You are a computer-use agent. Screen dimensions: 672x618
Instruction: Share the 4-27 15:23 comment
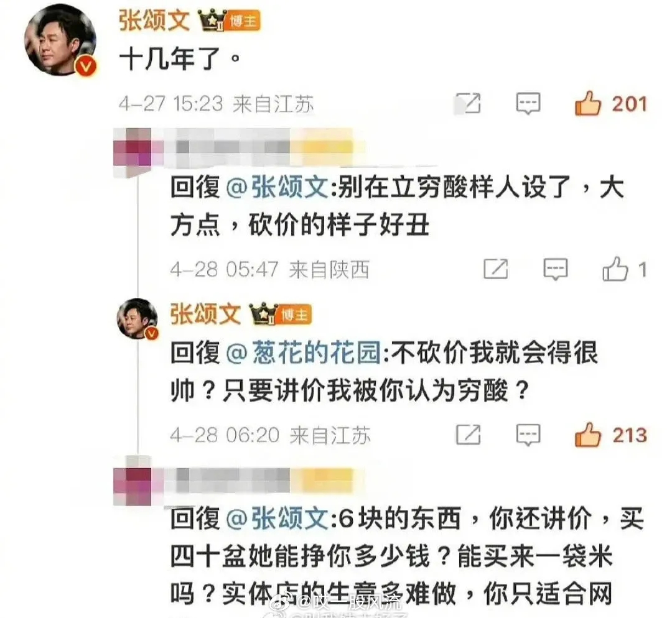point(468,104)
